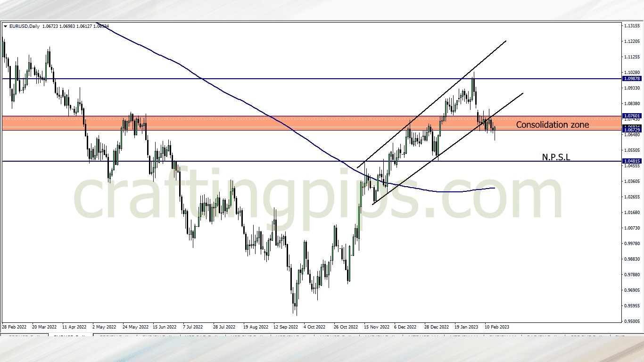Click the 28 Dec 2022 date label
This screenshot has width=644, height=362.
point(437,327)
